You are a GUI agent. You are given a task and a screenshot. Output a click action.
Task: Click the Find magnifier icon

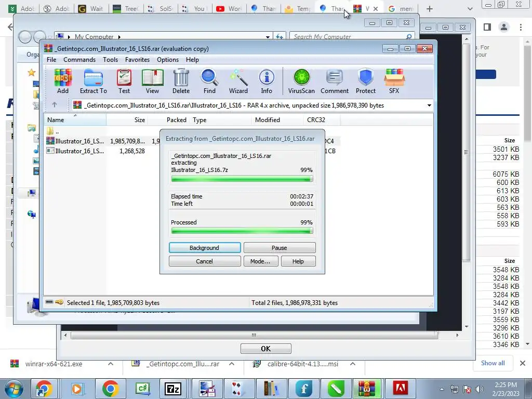click(x=209, y=82)
